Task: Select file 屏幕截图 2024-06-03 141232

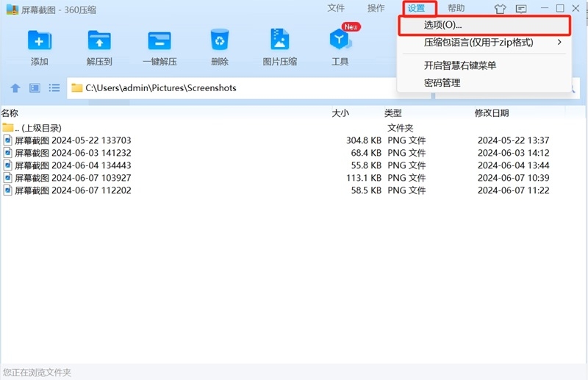Action: (73, 153)
